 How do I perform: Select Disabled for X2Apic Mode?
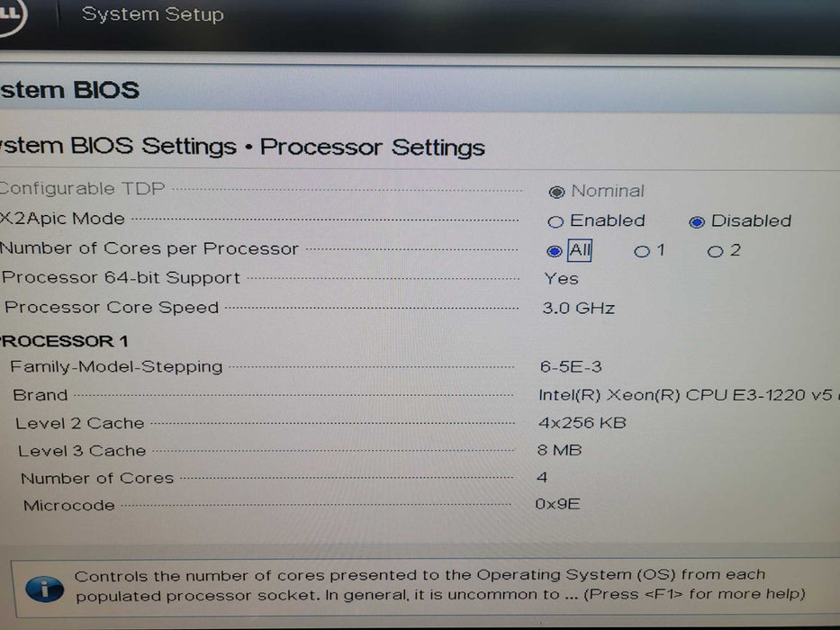coord(697,222)
